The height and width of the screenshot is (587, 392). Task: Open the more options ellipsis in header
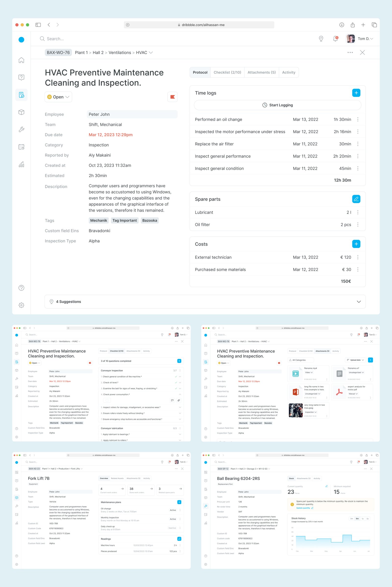point(350,52)
